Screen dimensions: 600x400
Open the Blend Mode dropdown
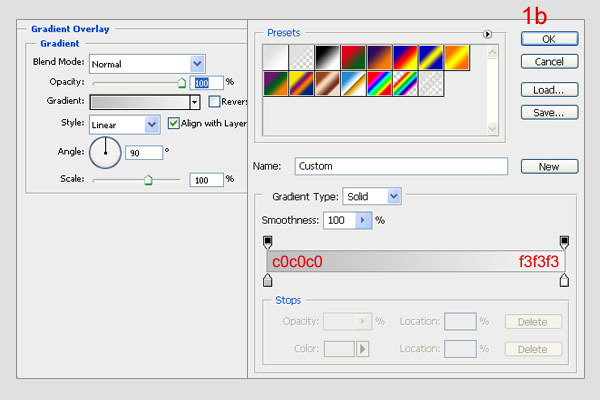(197, 63)
